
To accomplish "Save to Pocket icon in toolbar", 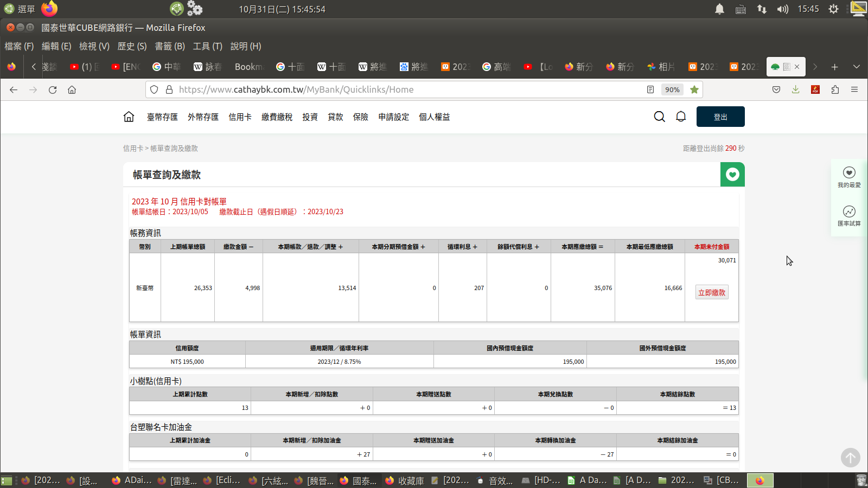I will pos(776,89).
